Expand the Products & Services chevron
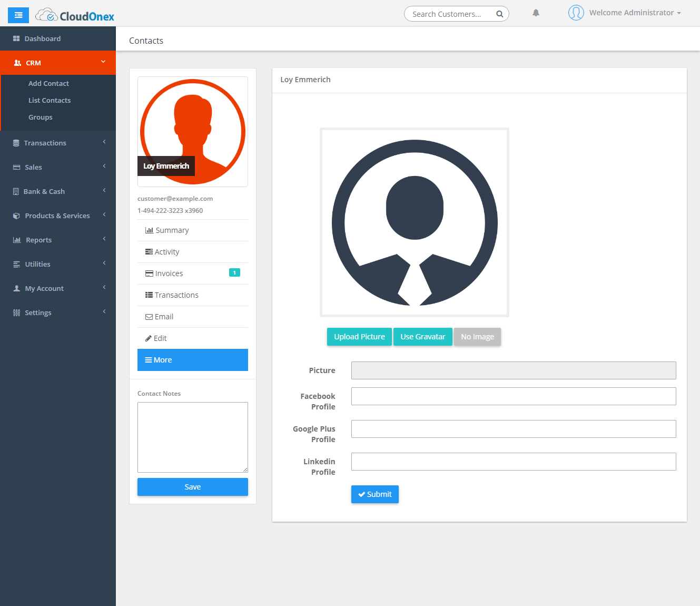Image resolution: width=700 pixels, height=606 pixels. coord(104,214)
